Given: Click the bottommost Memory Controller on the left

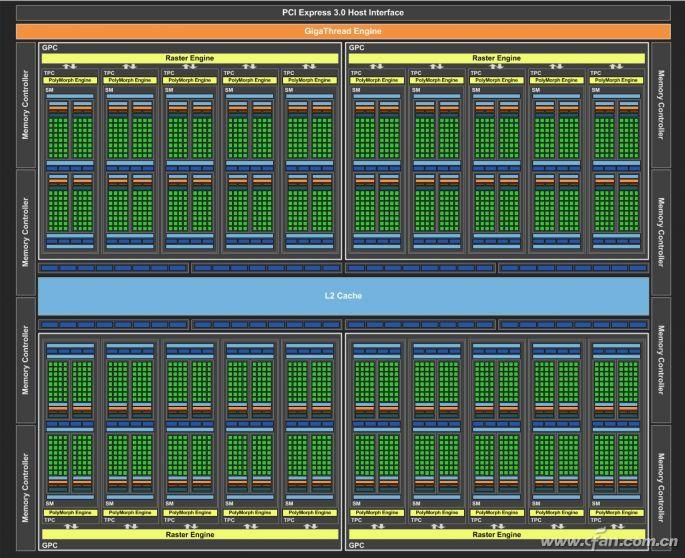Looking at the screenshot, I should coord(25,488).
